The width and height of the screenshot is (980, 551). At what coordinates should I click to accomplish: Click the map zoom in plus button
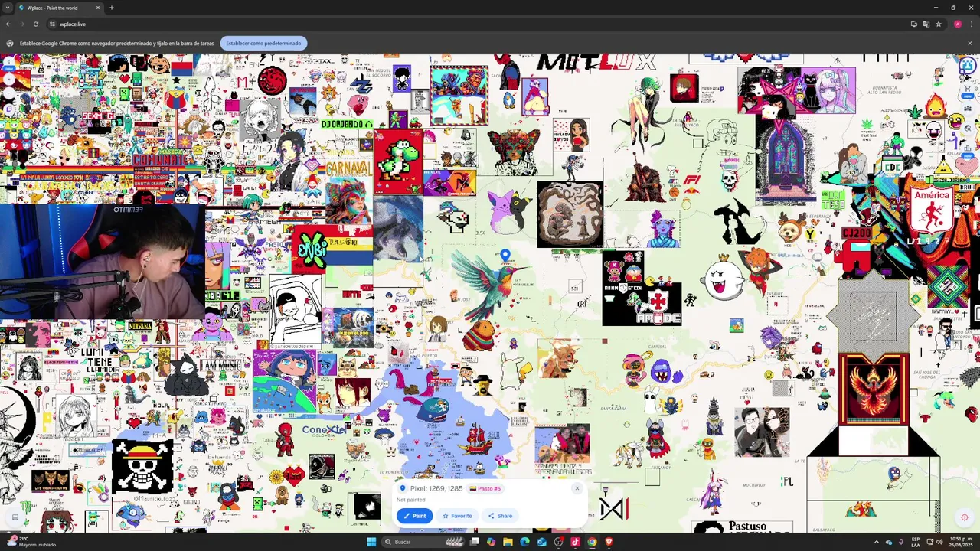pos(10,80)
